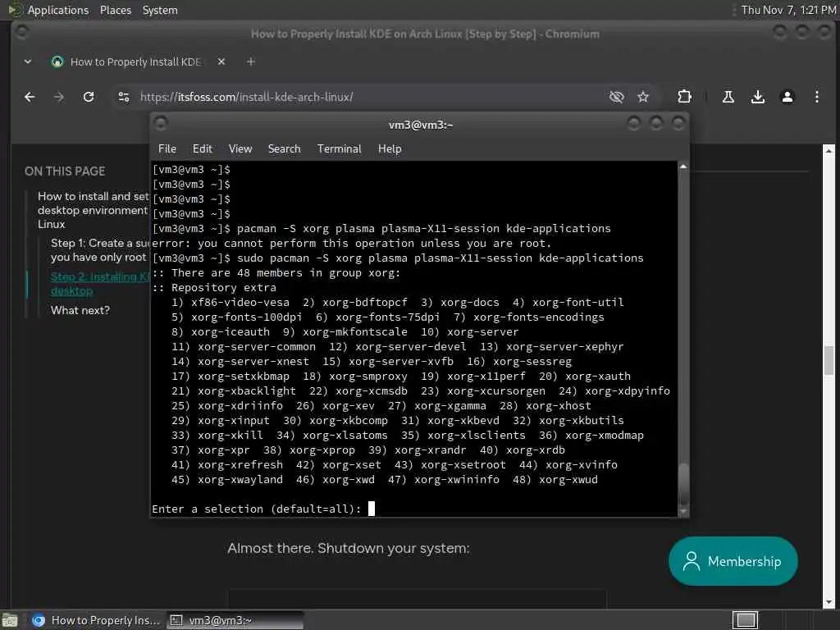The height and width of the screenshot is (630, 840).
Task: Open site information icon in address bar
Action: tap(124, 97)
